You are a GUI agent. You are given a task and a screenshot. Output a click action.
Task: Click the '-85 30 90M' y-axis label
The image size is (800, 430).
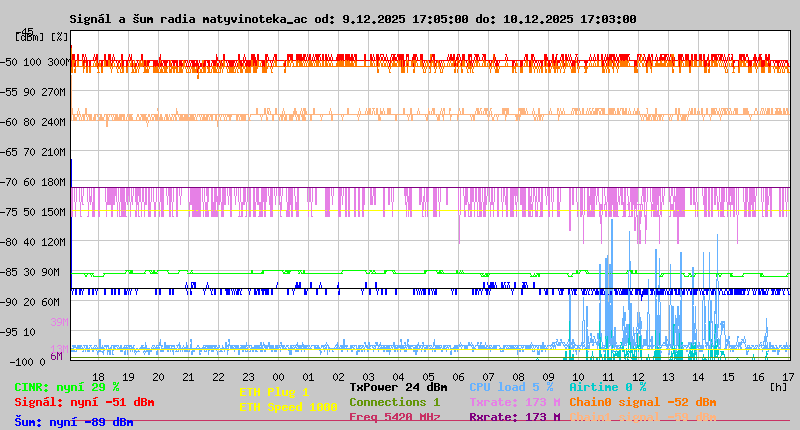coord(30,272)
